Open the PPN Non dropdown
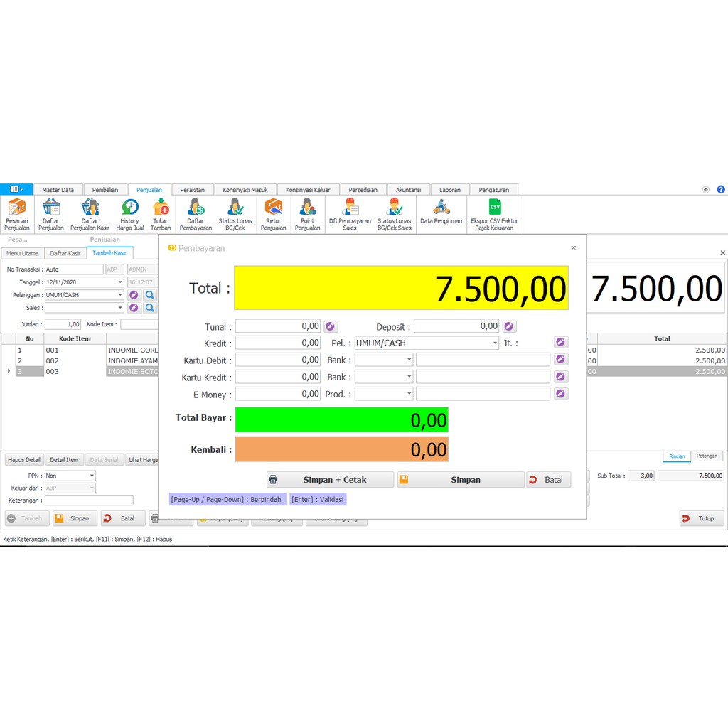 92,476
